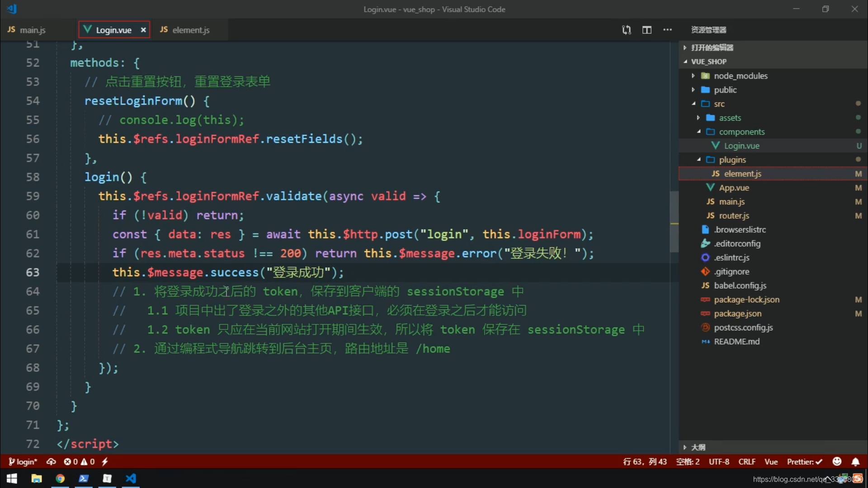Click the npm icon beside package.json
The height and width of the screenshot is (488, 868).
(705, 314)
